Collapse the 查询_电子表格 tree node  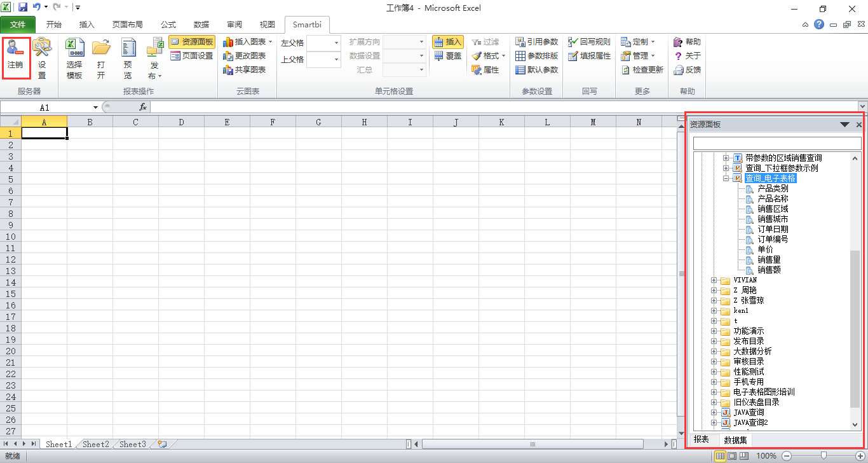click(x=726, y=178)
